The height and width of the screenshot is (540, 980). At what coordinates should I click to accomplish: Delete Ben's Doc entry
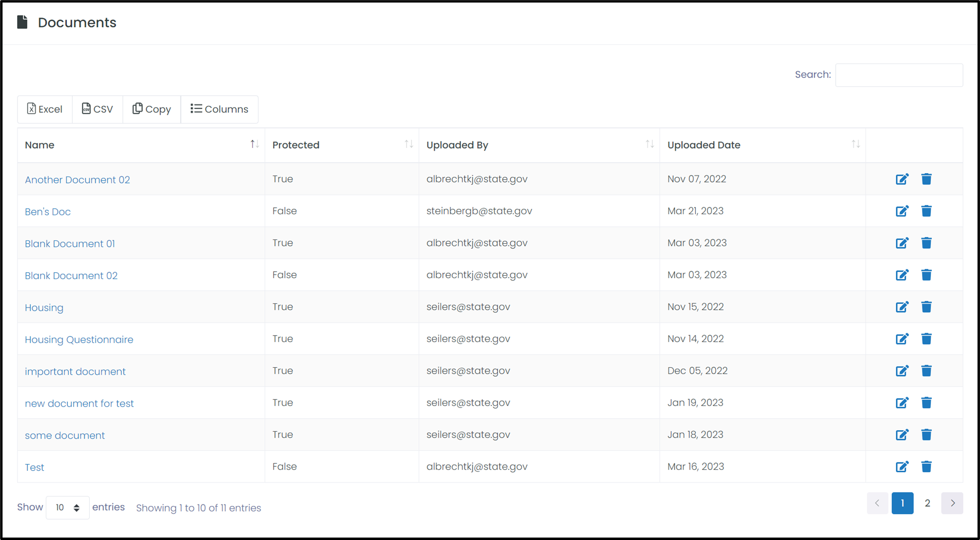pos(926,211)
